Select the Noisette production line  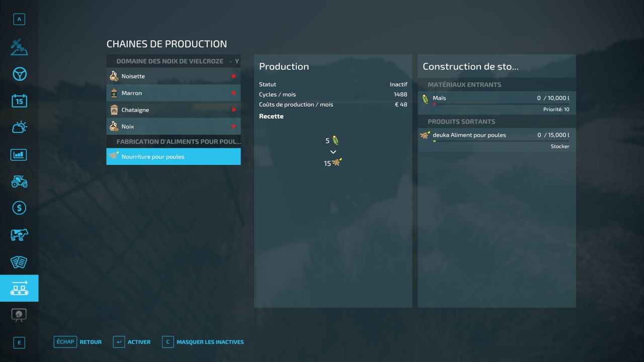[173, 76]
